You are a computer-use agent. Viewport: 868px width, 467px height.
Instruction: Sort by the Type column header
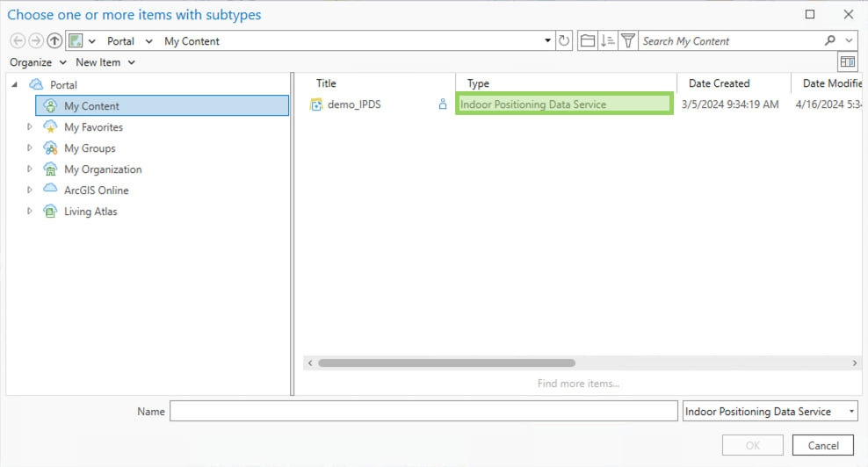tap(478, 83)
